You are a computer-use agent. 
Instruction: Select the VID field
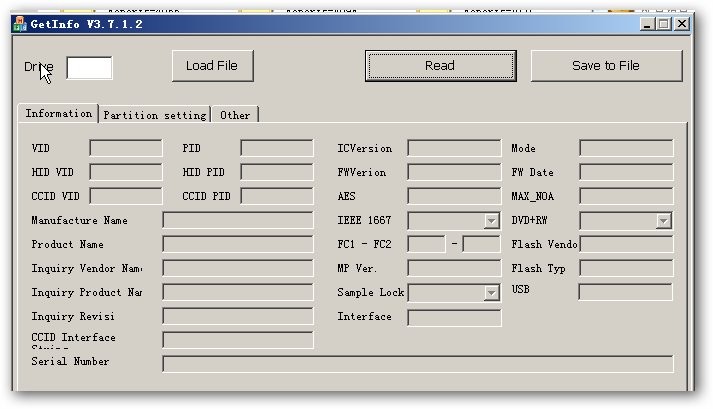[x=126, y=148]
